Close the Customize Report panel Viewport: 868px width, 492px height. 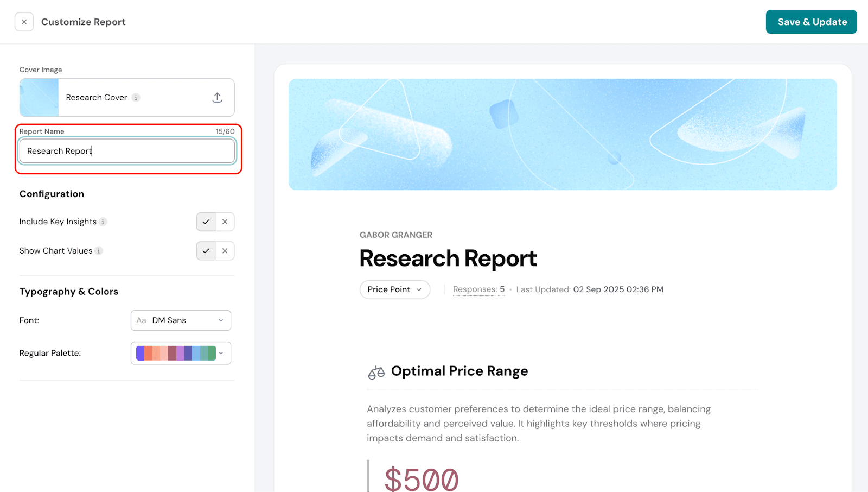(24, 22)
